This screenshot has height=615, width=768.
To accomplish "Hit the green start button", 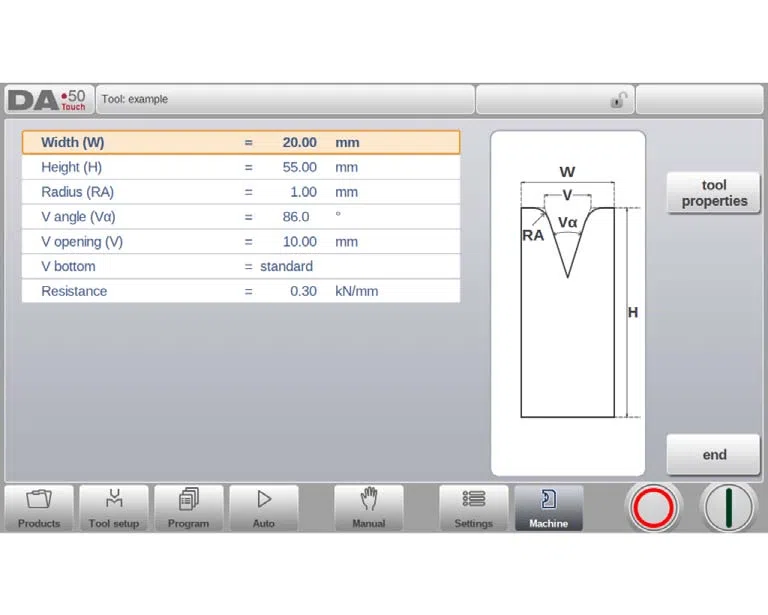I will tap(728, 508).
